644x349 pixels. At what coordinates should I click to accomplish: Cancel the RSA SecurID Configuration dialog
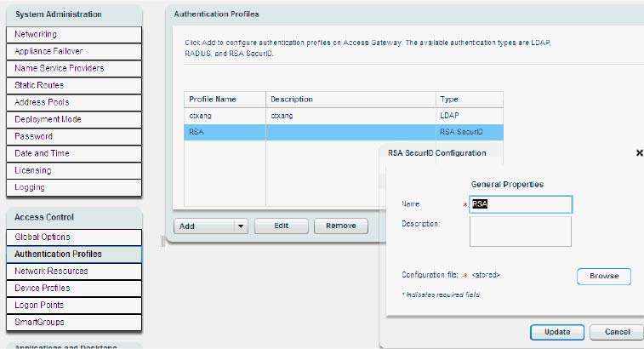pos(617,332)
